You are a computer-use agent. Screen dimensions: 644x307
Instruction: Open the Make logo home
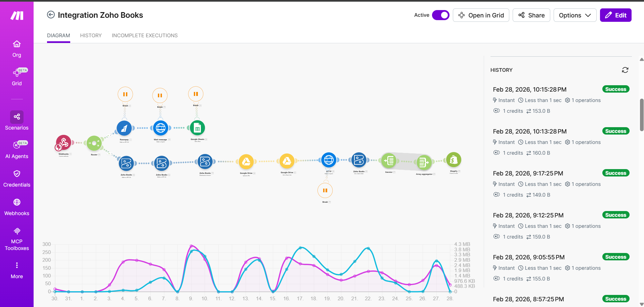pos(17,15)
